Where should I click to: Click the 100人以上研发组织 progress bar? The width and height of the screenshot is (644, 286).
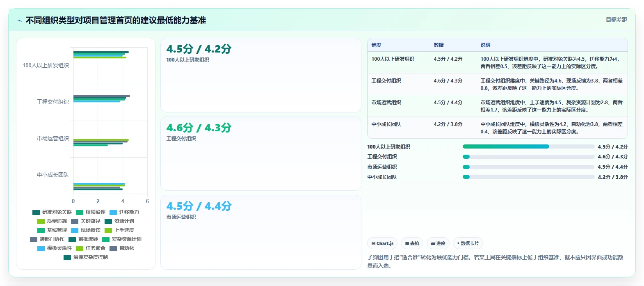coord(528,146)
